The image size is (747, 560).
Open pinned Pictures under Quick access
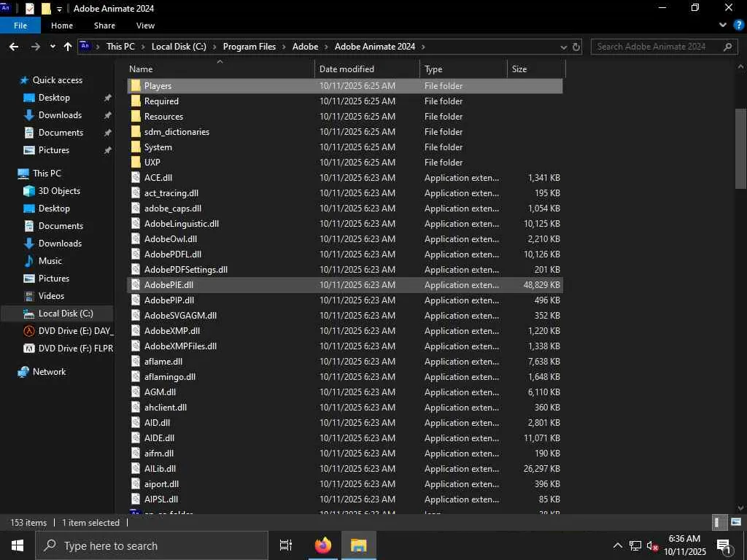tap(54, 150)
